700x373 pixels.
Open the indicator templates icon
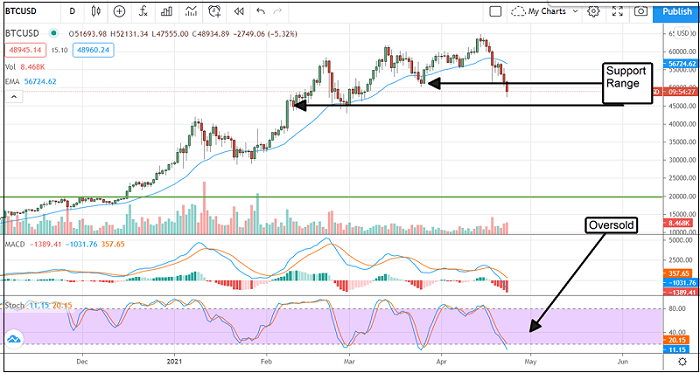pos(191,12)
